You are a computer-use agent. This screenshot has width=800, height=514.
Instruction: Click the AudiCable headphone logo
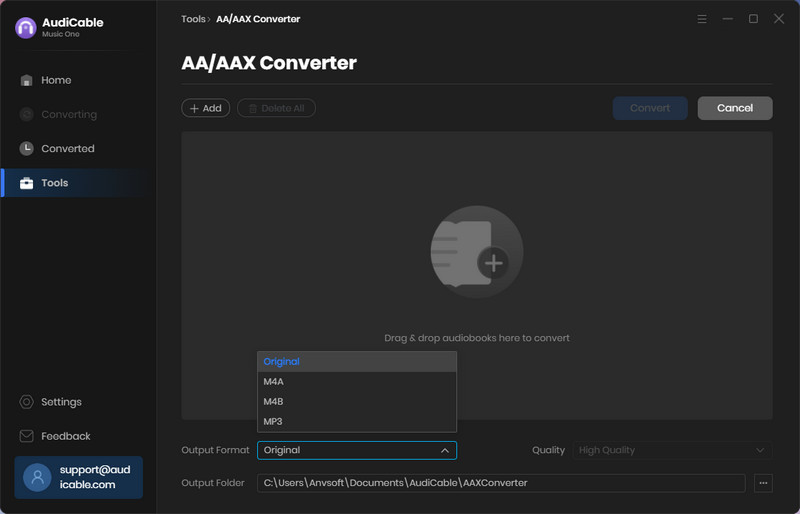tap(26, 28)
